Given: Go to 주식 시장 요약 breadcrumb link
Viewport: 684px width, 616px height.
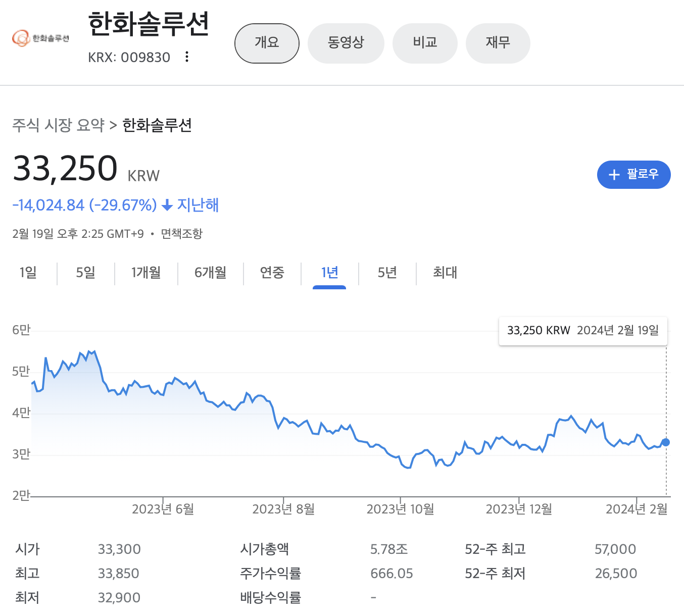Looking at the screenshot, I should tap(58, 125).
